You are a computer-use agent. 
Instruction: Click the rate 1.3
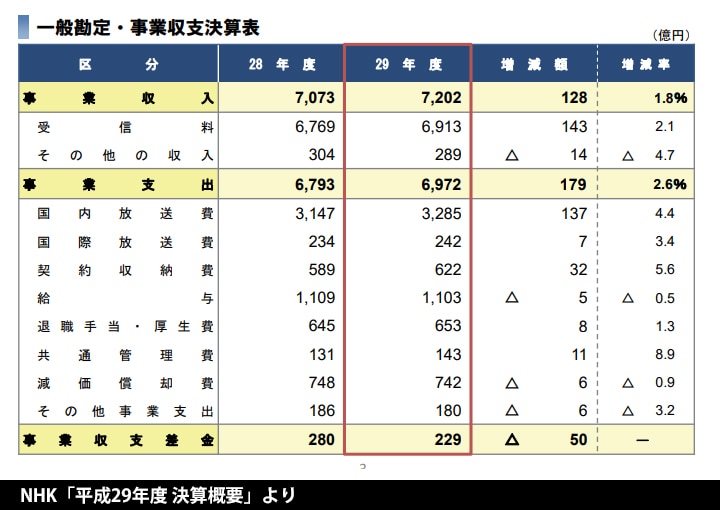pyautogui.click(x=664, y=326)
